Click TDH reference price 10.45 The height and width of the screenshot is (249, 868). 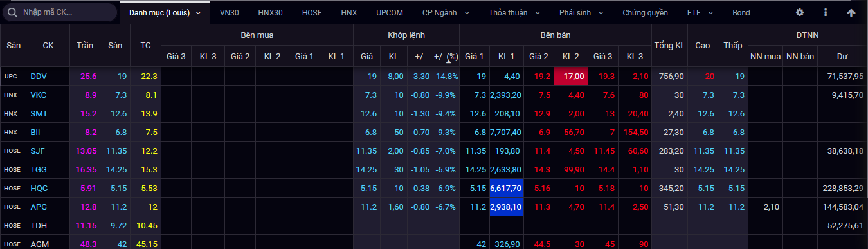(147, 225)
